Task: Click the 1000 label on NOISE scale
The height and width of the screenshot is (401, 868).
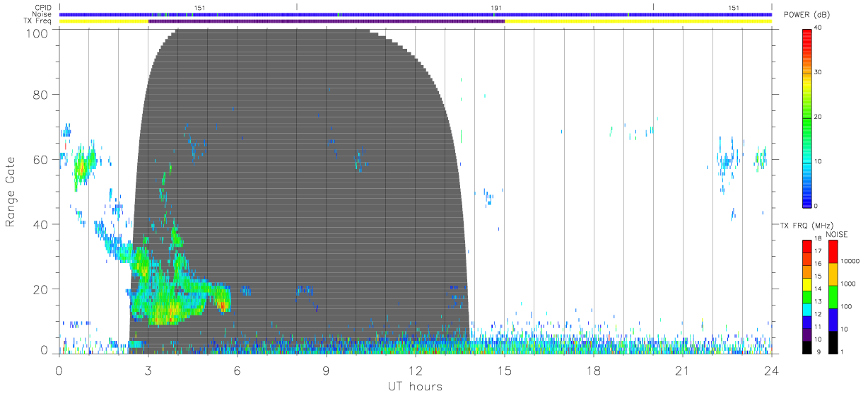Action: pyautogui.click(x=847, y=284)
